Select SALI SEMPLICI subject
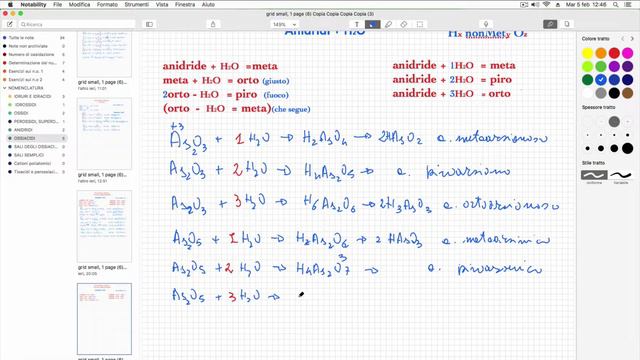The width and height of the screenshot is (640, 360). [36, 155]
